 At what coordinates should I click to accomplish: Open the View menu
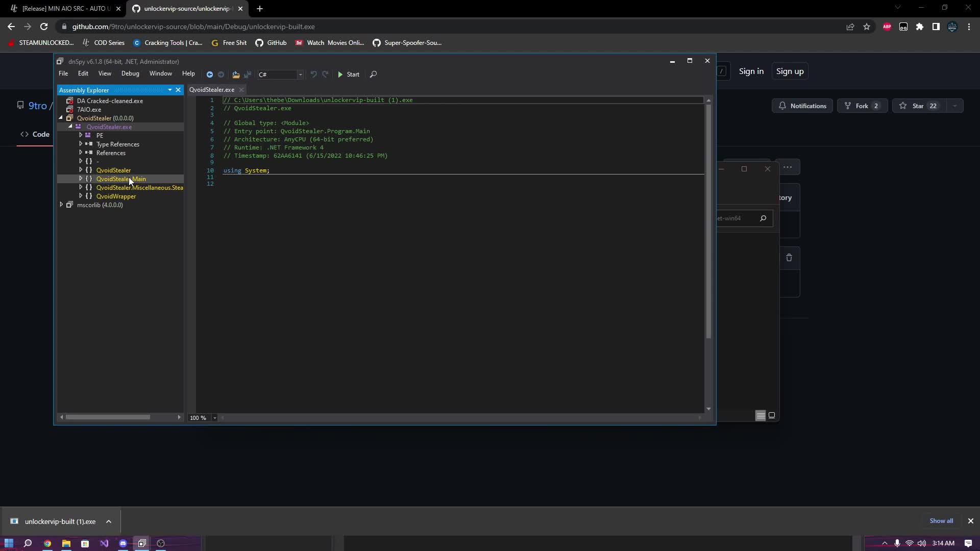click(x=105, y=73)
